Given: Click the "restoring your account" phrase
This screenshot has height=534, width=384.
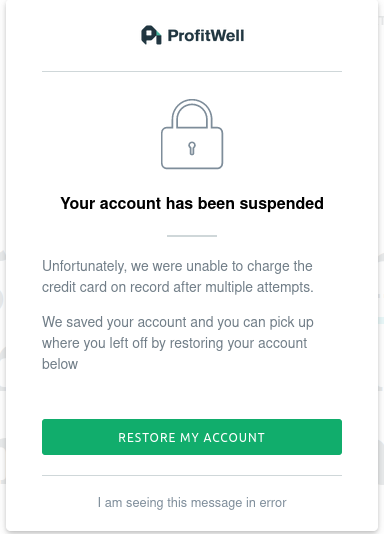Looking at the screenshot, I should click(238, 343).
